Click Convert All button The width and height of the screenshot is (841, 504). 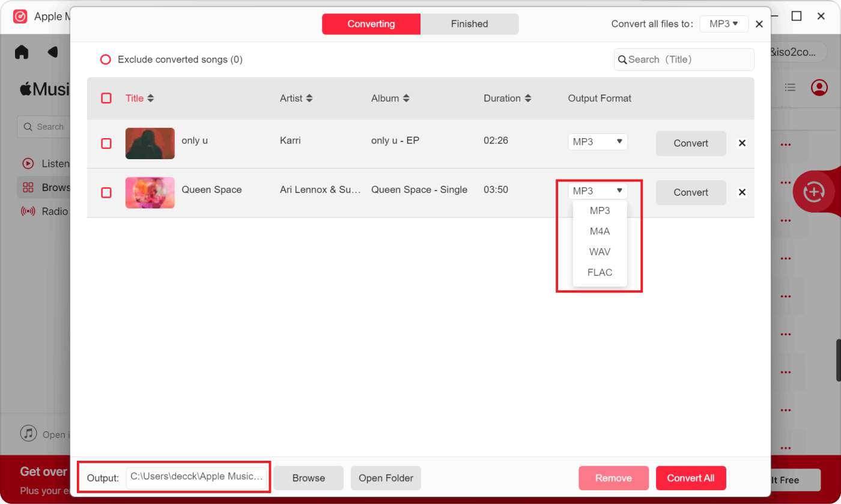(x=691, y=478)
